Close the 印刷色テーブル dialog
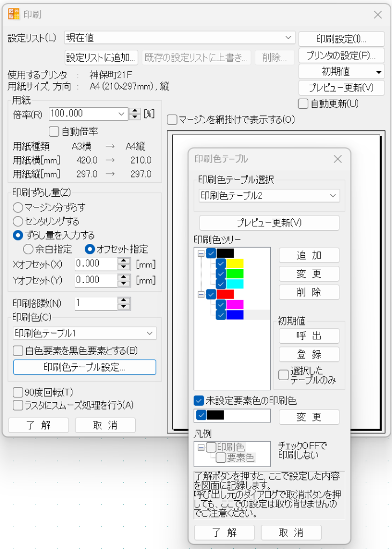The image size is (392, 549). (338, 159)
